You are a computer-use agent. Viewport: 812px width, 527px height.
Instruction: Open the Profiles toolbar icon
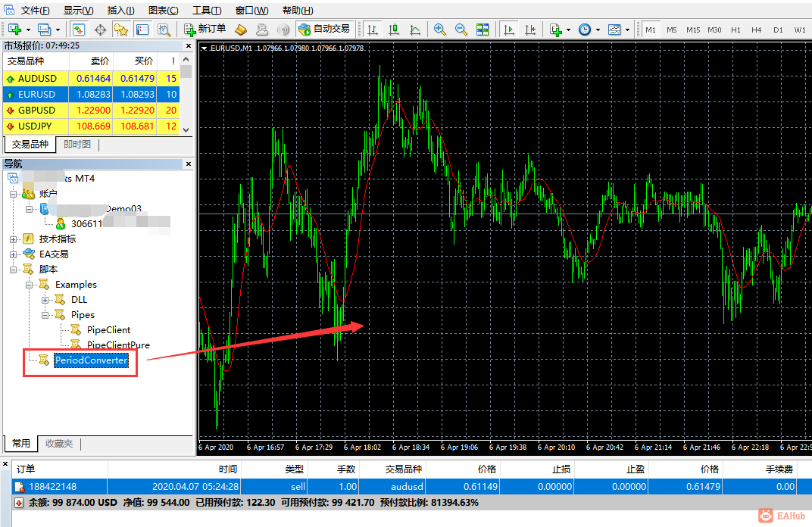[45, 30]
